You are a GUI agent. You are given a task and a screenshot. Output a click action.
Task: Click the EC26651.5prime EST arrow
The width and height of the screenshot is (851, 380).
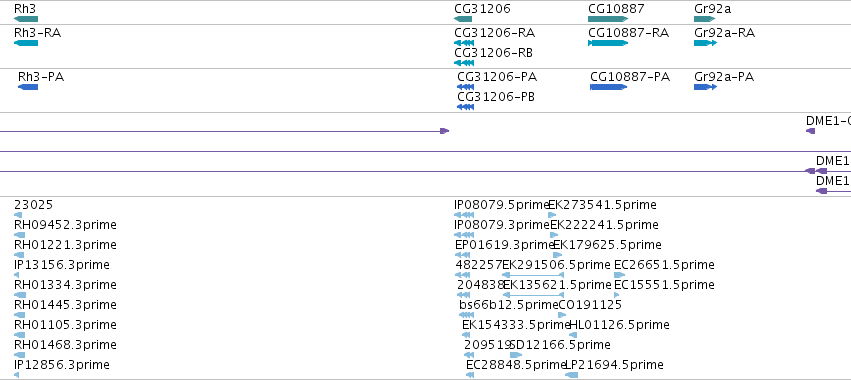tap(620, 275)
